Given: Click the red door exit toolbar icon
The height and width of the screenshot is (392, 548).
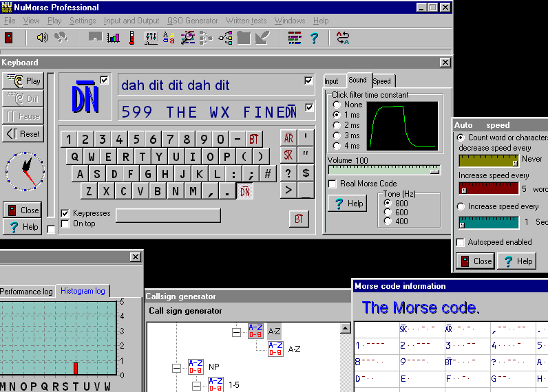Looking at the screenshot, I should coord(9,38).
